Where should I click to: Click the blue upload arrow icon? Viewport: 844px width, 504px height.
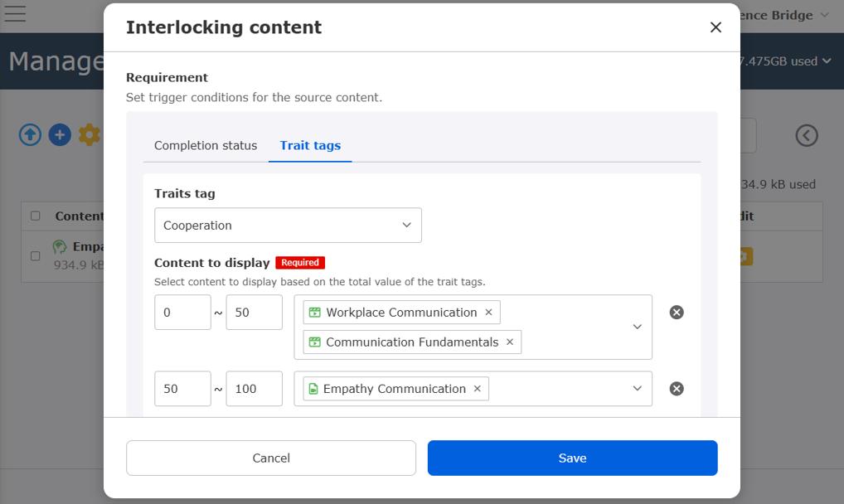31,135
